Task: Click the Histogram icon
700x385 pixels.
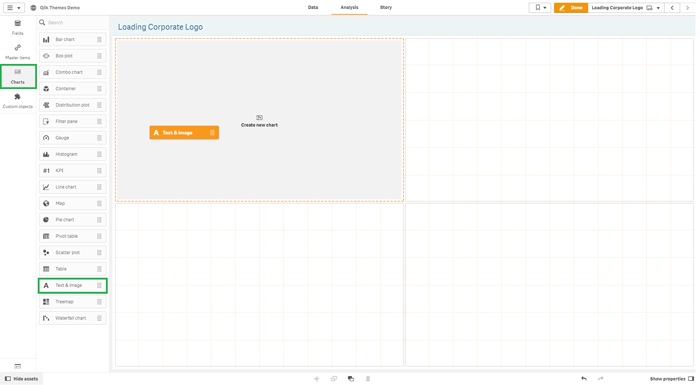Action: pyautogui.click(x=46, y=154)
